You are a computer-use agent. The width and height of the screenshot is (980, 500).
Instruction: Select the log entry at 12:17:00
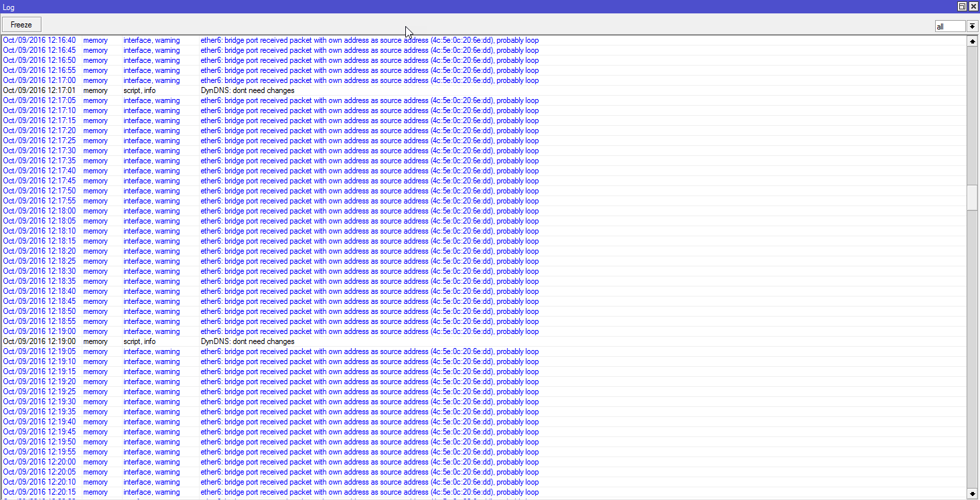click(x=484, y=80)
